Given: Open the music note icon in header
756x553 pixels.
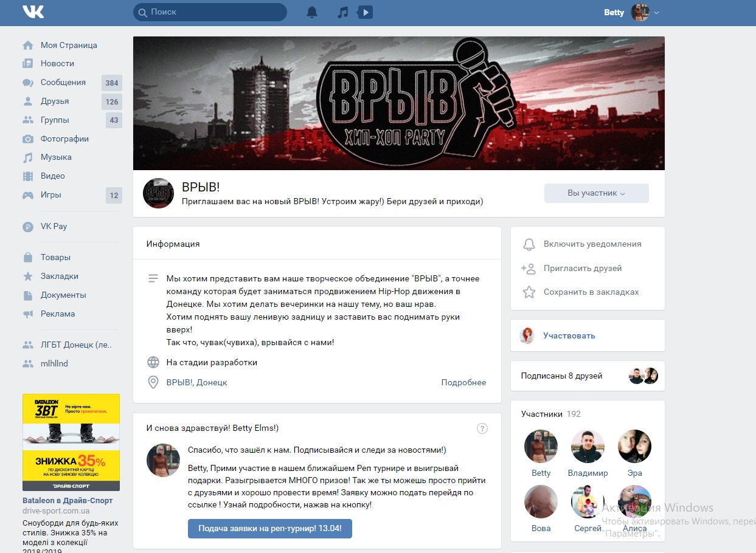Looking at the screenshot, I should coord(343,12).
